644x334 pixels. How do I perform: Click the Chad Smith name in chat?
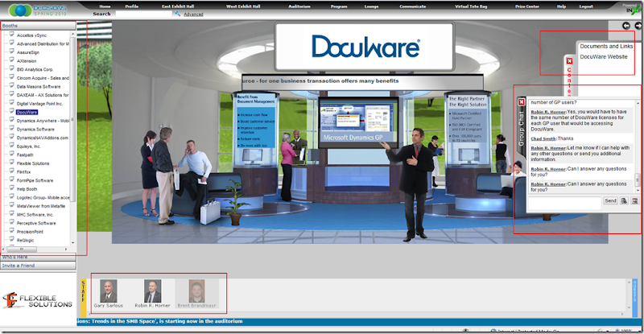click(x=543, y=139)
